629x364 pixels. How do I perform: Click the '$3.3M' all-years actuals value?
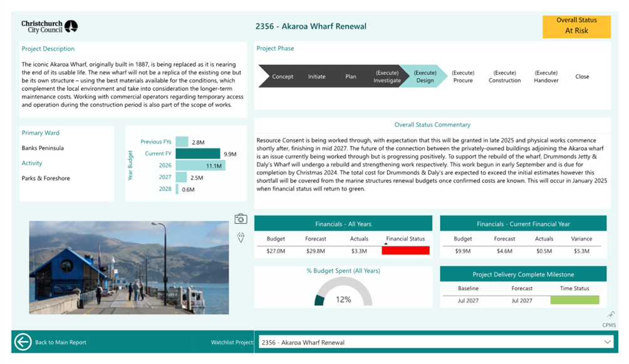(359, 251)
